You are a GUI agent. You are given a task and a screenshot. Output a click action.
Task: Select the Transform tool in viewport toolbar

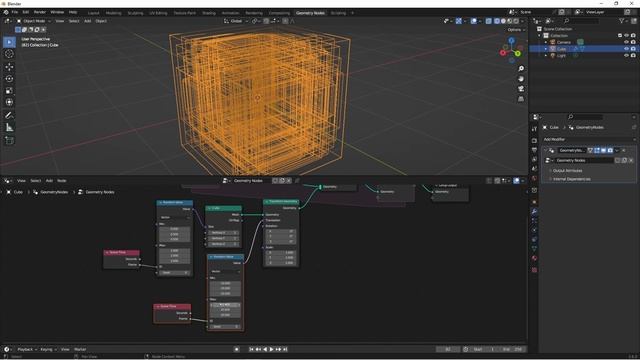click(9, 102)
